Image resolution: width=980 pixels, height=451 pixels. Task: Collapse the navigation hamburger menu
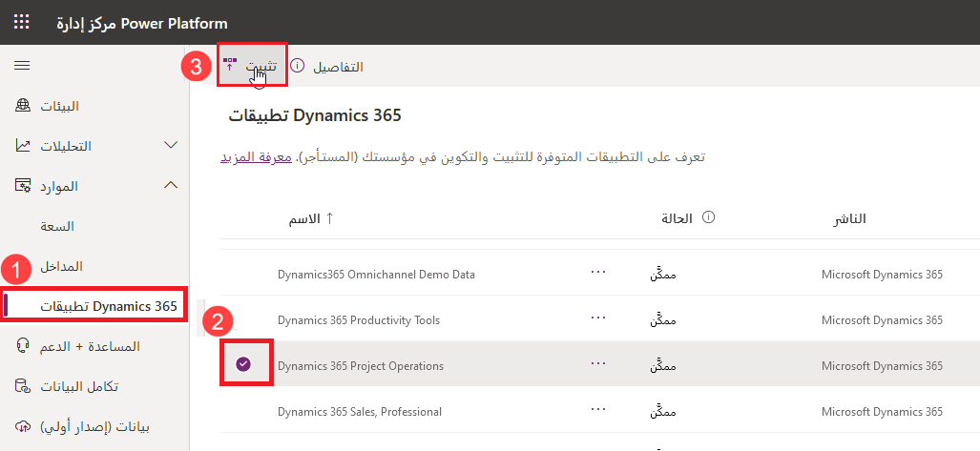click(x=22, y=66)
